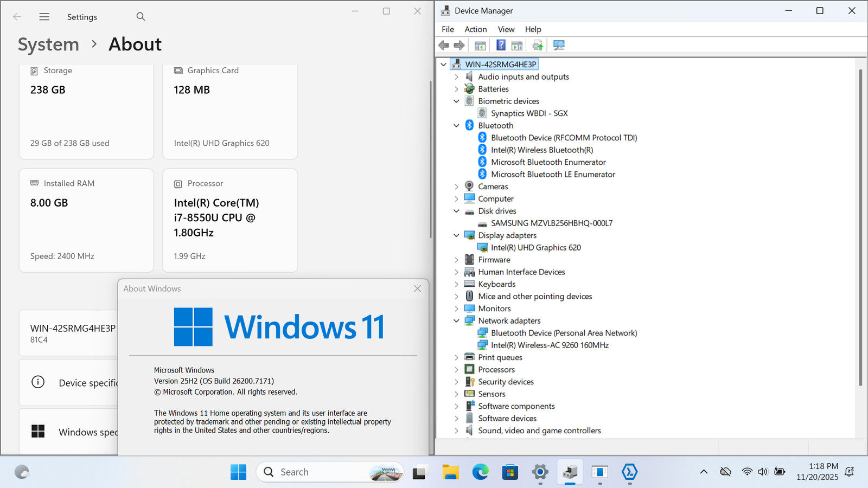Select SAMSUNG MZVLB256HBHQ-000L7 disk drive
The image size is (868, 488).
pyautogui.click(x=551, y=223)
